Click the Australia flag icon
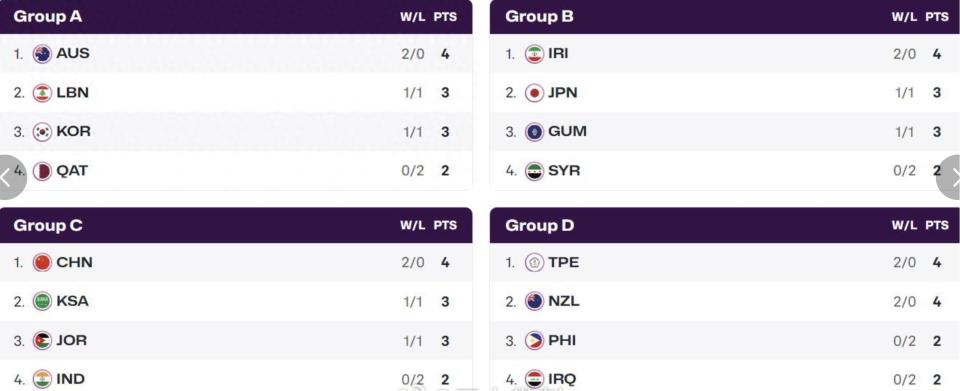Image resolution: width=960 pixels, height=391 pixels. tap(42, 54)
